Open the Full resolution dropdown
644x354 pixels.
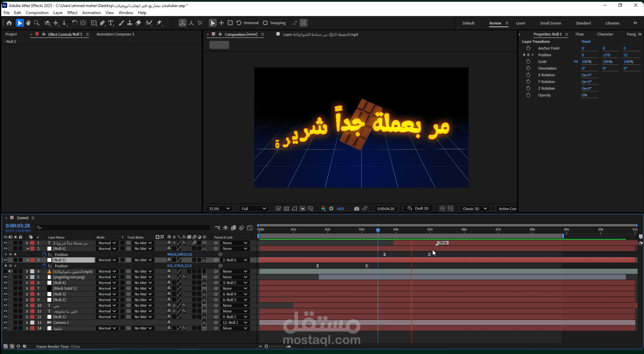pos(253,209)
